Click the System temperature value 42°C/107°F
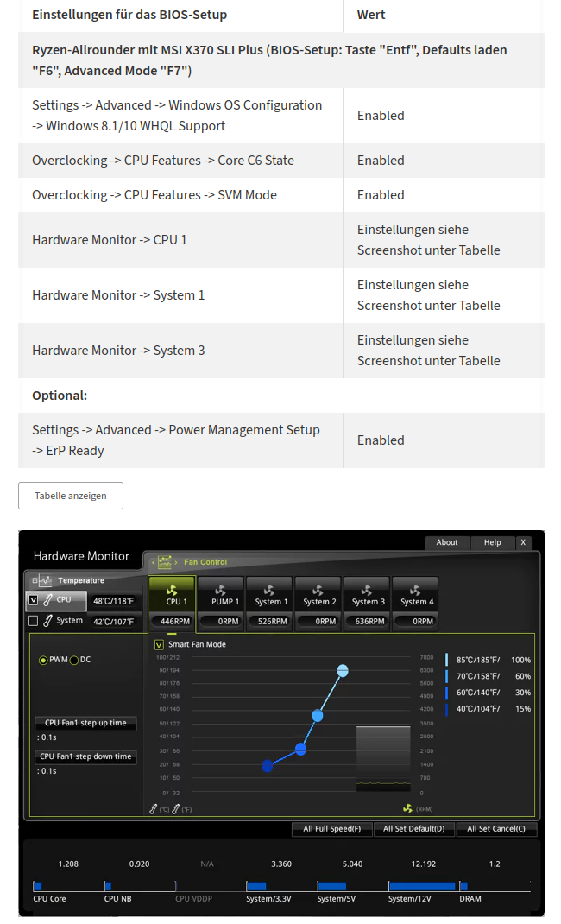The height and width of the screenshot is (924, 561). click(x=113, y=622)
